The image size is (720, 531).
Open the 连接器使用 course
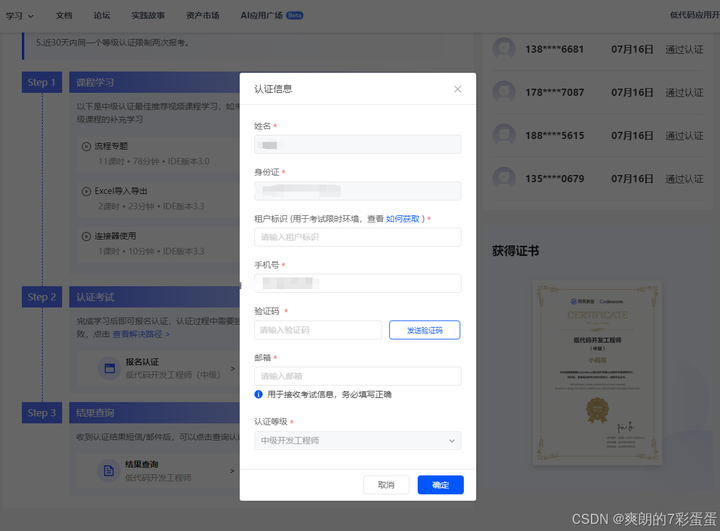click(115, 236)
